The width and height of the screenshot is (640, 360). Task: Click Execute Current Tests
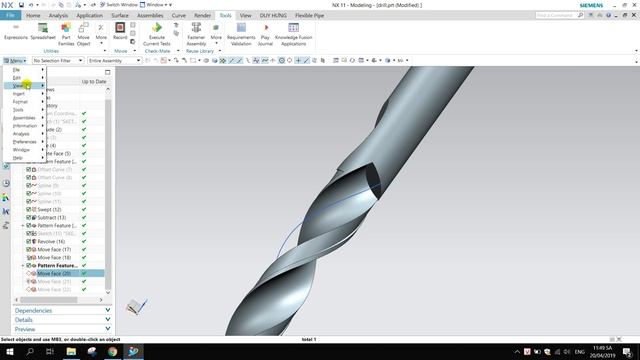coord(157,34)
